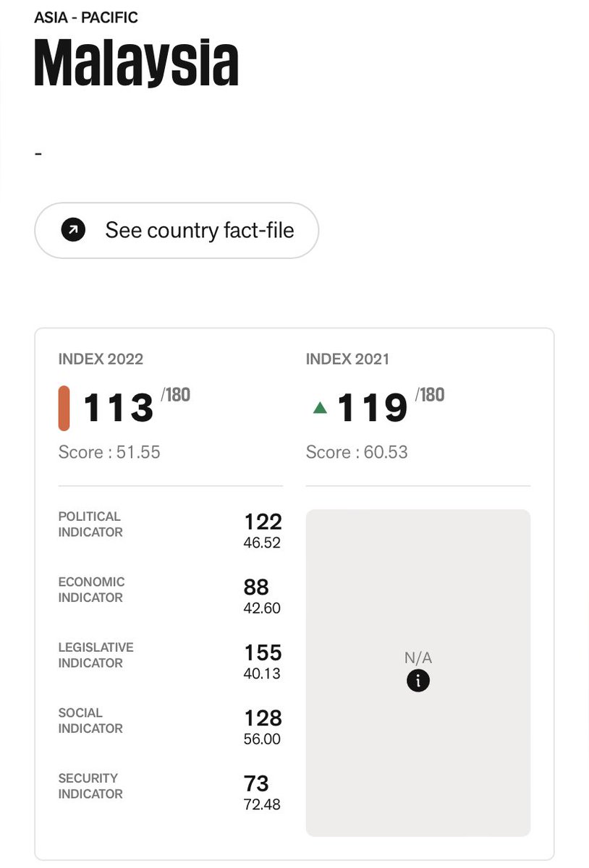Select the Economic Indicator label
The image size is (589, 868).
pos(92,590)
